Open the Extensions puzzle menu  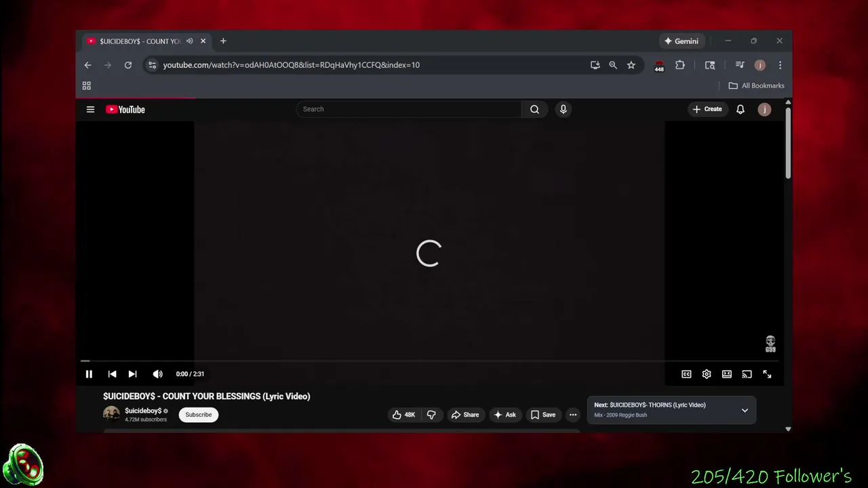[x=680, y=65]
